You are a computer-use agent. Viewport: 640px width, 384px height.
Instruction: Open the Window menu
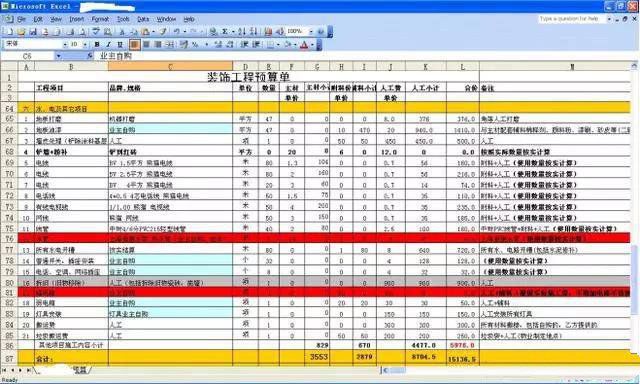pos(166,19)
